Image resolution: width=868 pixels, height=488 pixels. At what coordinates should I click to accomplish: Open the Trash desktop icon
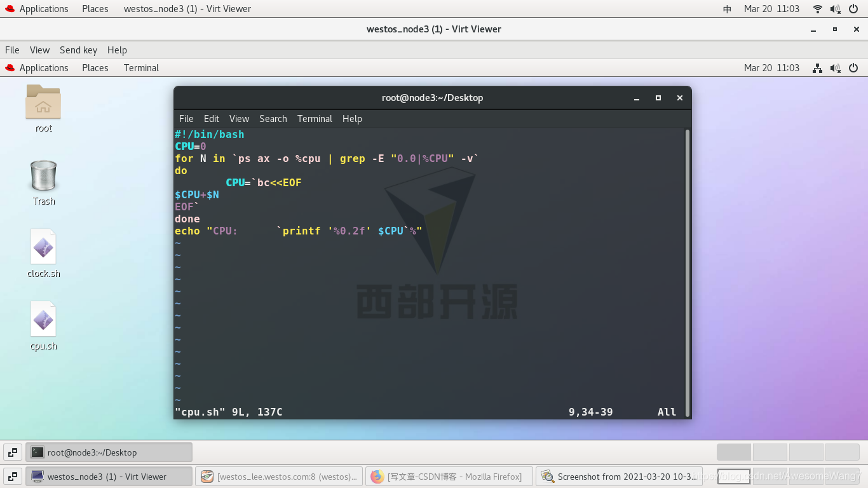[x=43, y=175]
